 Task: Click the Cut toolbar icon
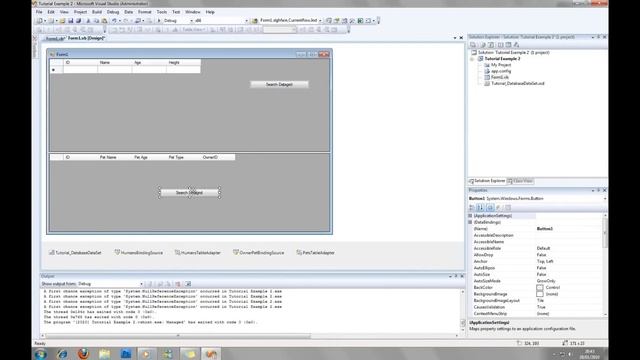[88, 20]
